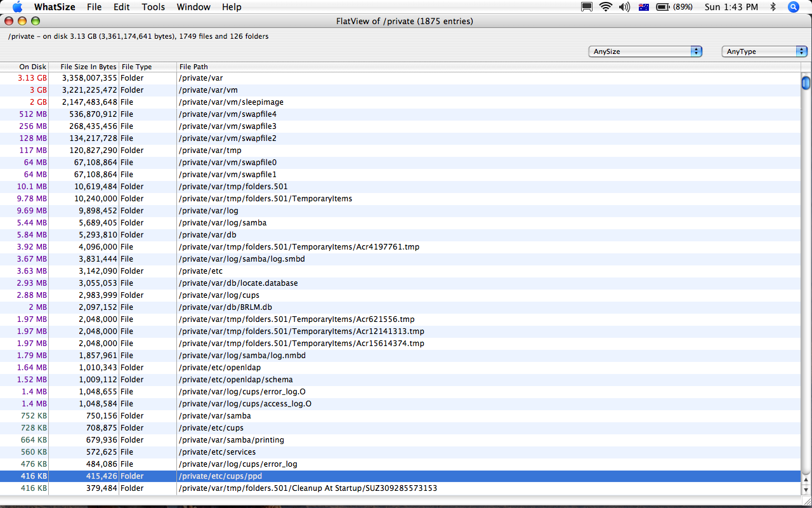Select the /private/var/log/samba row
812x508 pixels.
pos(400,223)
